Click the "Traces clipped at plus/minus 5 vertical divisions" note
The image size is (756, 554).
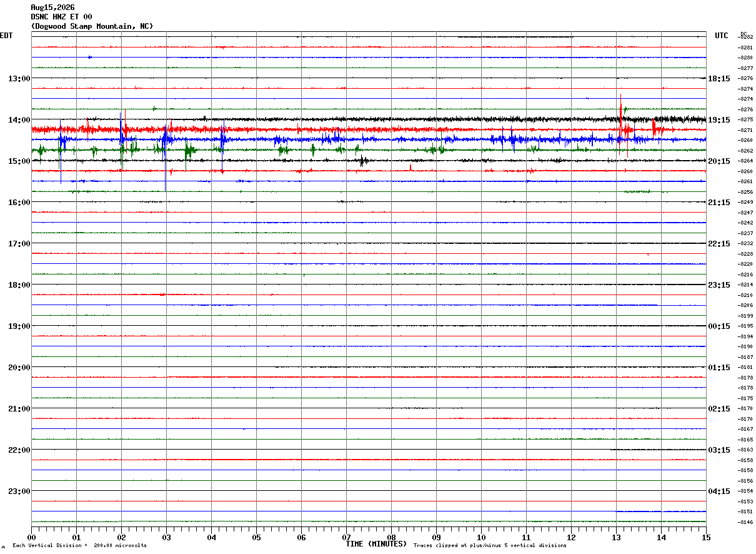[490, 546]
